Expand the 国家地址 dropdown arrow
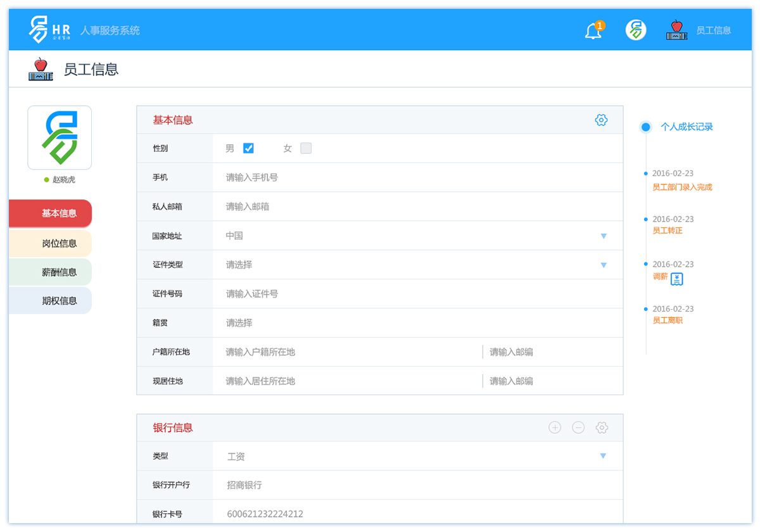 604,236
